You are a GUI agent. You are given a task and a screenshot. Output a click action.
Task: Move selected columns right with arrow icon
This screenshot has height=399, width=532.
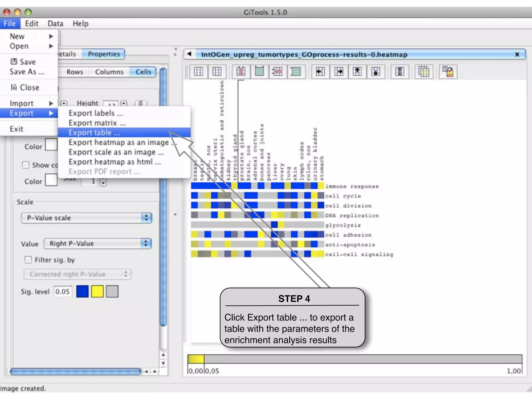pos(338,71)
